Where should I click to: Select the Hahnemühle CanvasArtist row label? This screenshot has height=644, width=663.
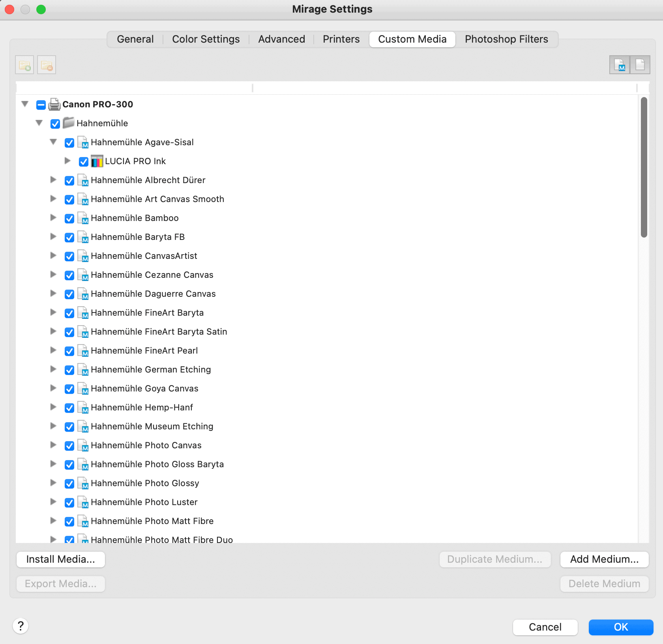coord(144,256)
